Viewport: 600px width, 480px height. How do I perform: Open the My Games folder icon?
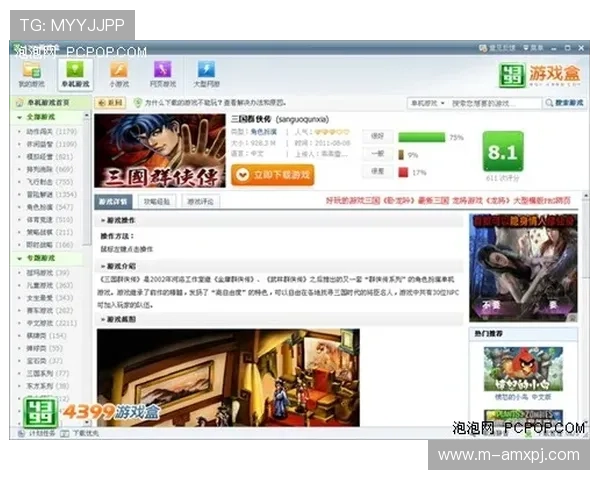[31, 70]
